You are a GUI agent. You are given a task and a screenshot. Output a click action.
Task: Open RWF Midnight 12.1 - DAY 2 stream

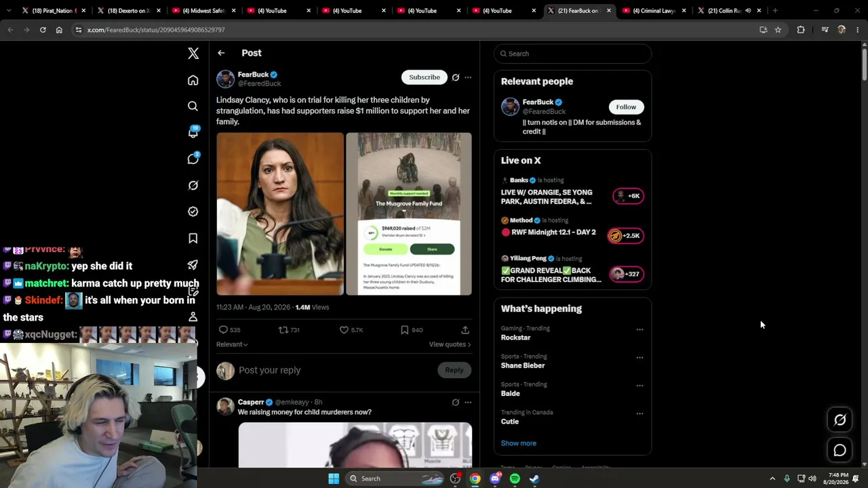tap(573, 229)
